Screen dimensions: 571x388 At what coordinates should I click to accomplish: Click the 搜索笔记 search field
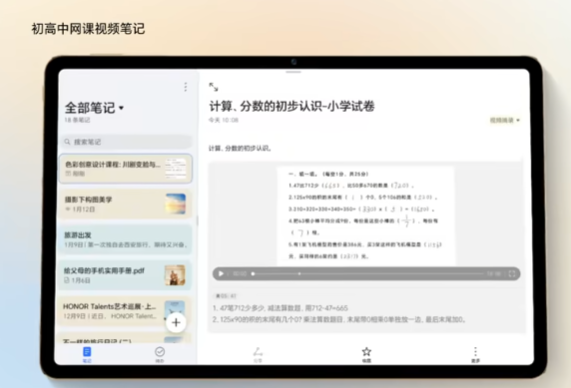tap(126, 142)
